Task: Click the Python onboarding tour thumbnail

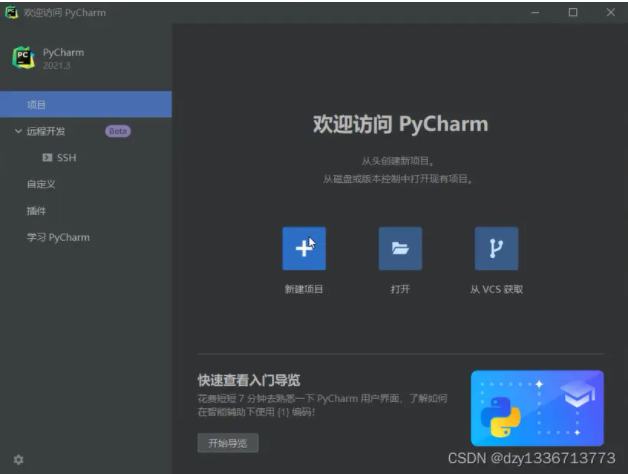Action: (x=537, y=408)
